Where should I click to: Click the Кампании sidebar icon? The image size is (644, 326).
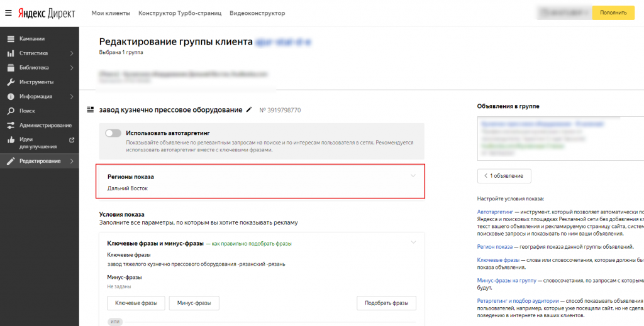pos(11,39)
